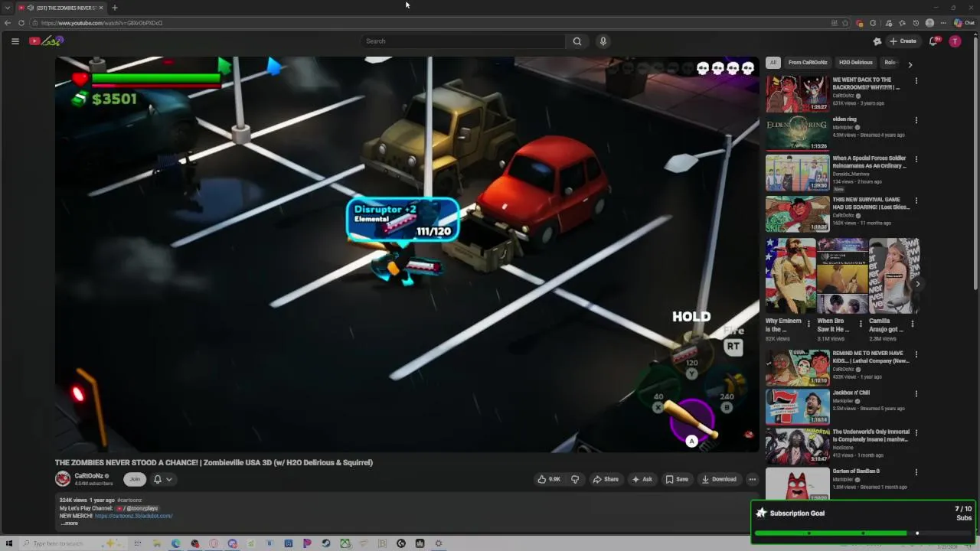
Task: Select the 'From CaRtOoNz' filter chip
Action: pyautogui.click(x=808, y=62)
